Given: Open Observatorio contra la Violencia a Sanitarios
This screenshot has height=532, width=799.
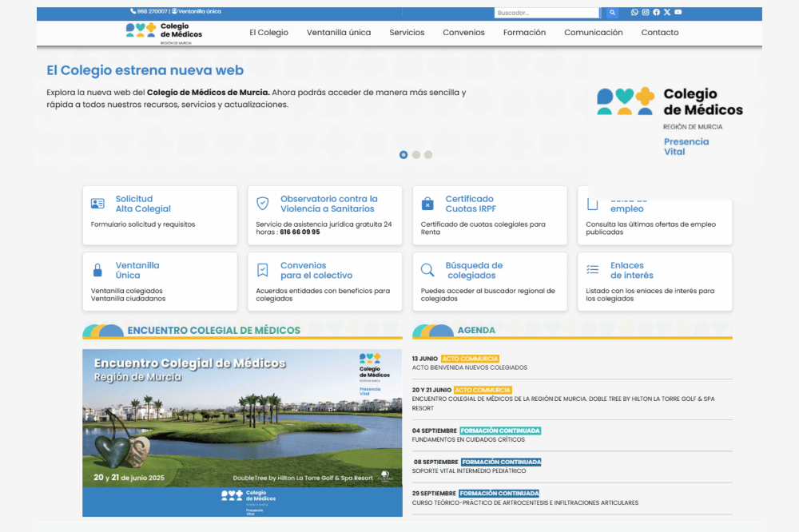Looking at the screenshot, I should click(329, 204).
